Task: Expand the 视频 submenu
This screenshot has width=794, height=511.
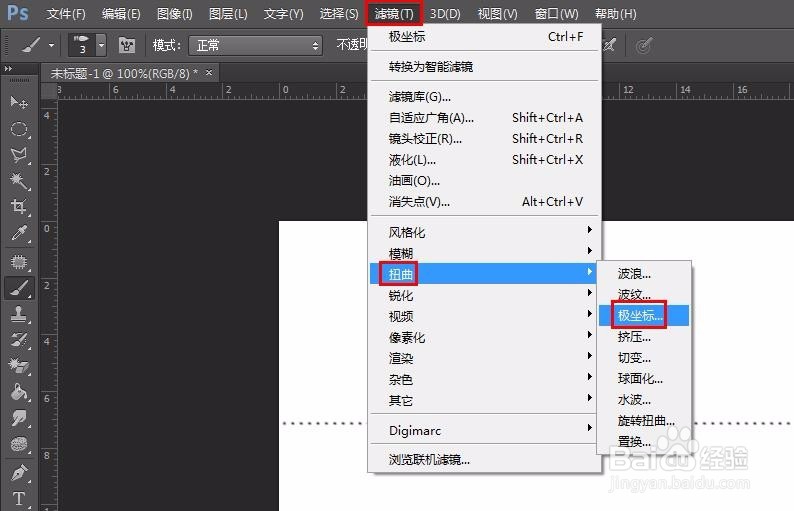Action: click(485, 317)
